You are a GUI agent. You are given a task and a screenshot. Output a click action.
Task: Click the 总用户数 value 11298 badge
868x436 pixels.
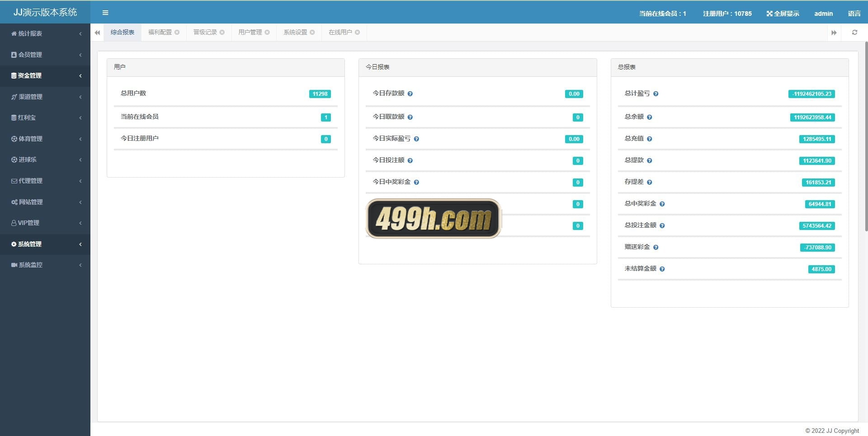[320, 94]
